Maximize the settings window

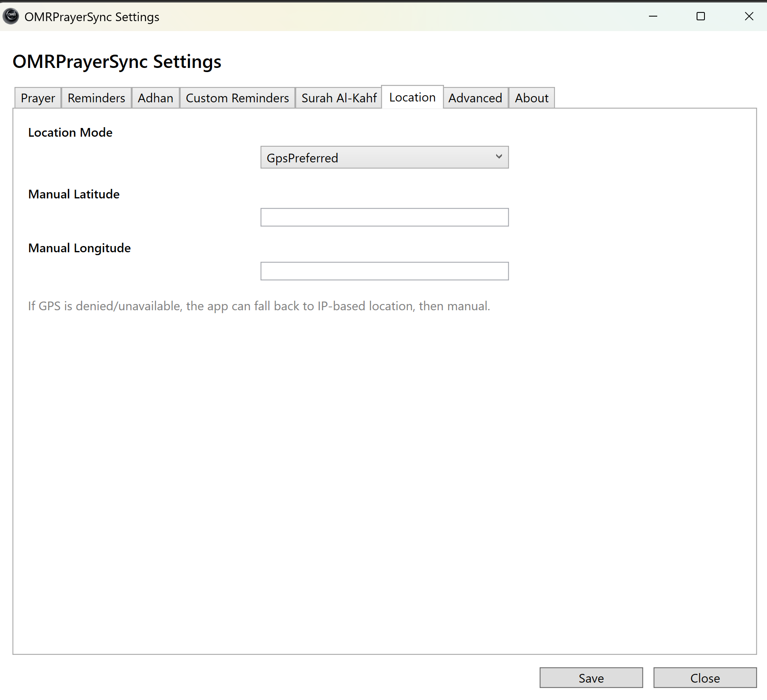coord(701,16)
